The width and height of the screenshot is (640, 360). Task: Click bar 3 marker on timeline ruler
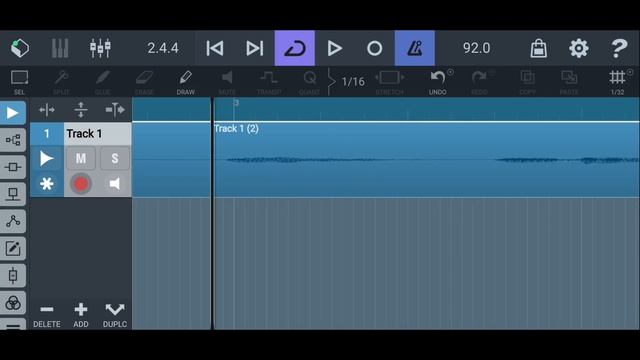coord(236,103)
